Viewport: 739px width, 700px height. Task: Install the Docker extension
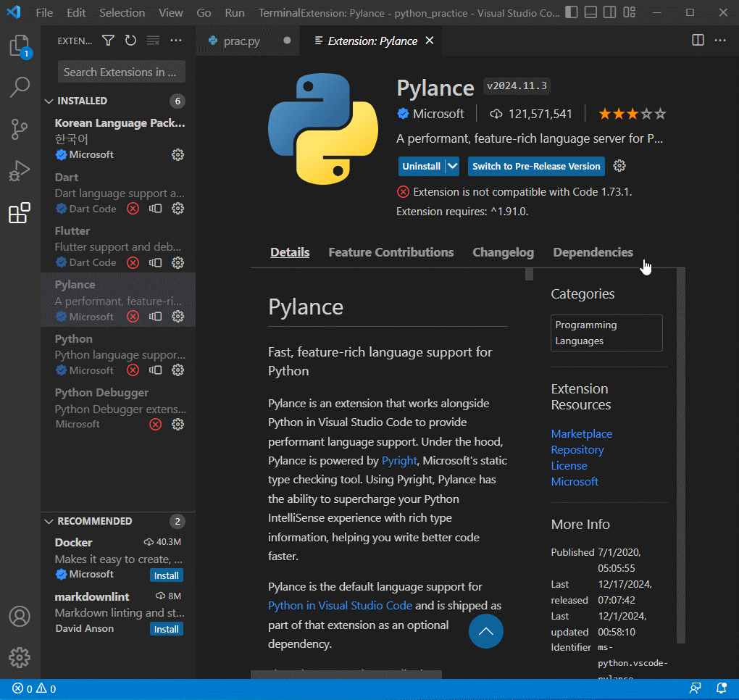[x=167, y=575]
